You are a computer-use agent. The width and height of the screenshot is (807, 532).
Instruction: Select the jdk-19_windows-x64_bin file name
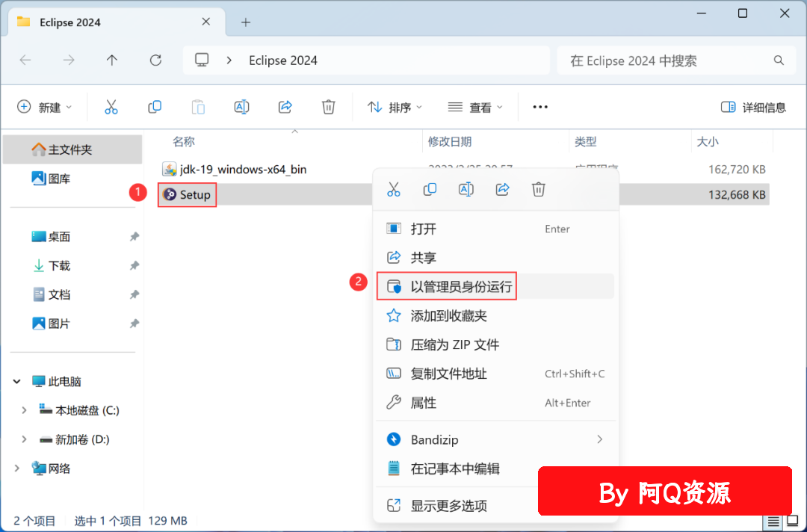click(243, 170)
